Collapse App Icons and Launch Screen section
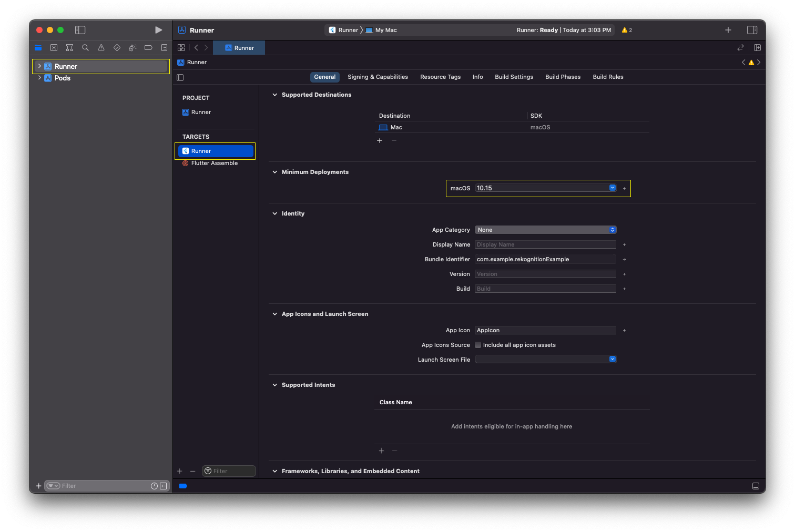The image size is (795, 532). (x=274, y=314)
